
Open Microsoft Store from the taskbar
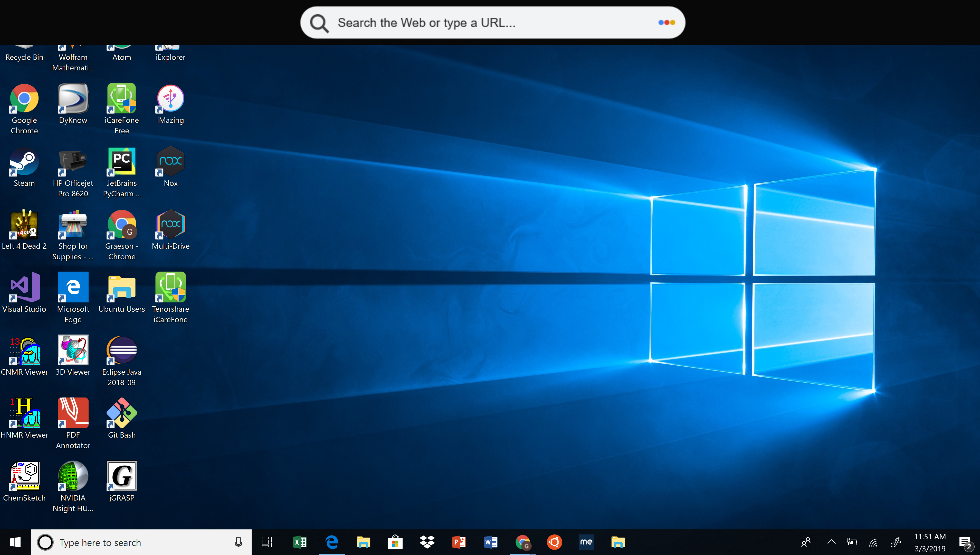(x=395, y=542)
